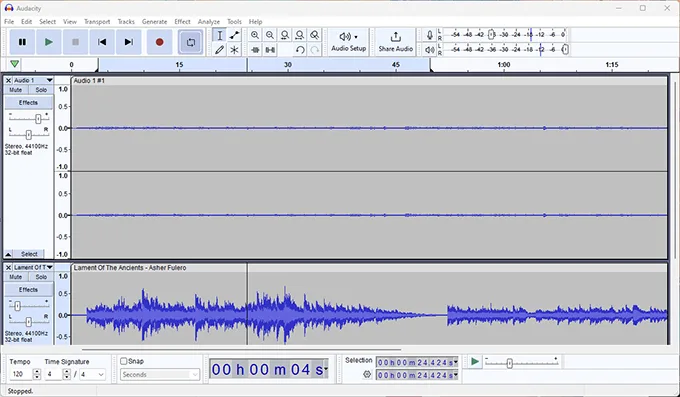Open the Effect menu

(x=182, y=22)
